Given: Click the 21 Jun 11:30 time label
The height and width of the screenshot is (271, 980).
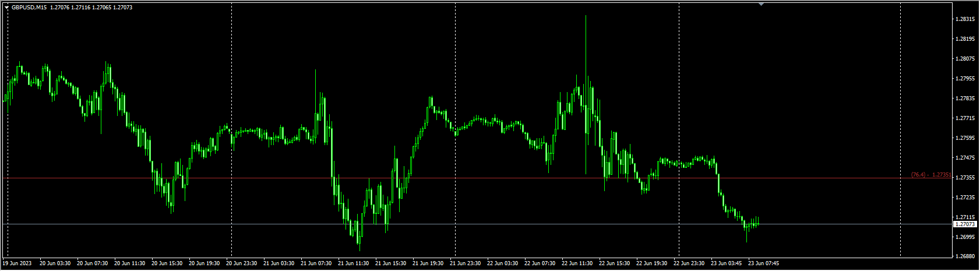Looking at the screenshot, I should coord(353,263).
